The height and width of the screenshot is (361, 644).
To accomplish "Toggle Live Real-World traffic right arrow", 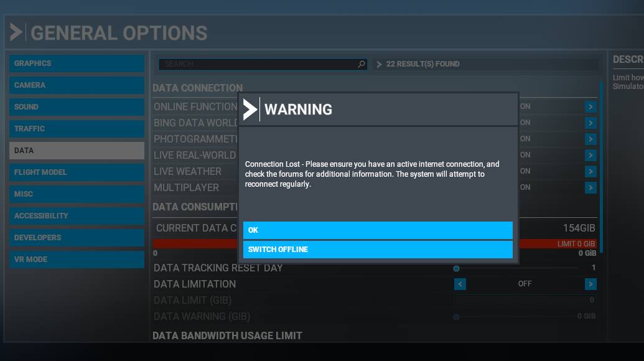I will 590,155.
